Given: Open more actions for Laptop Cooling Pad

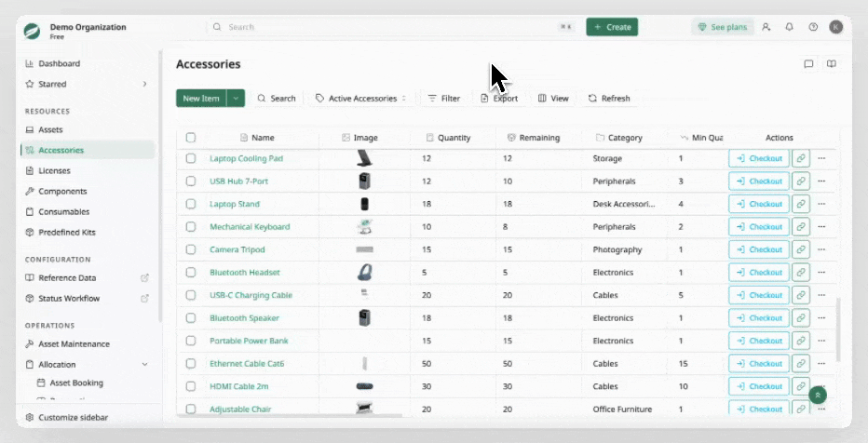Looking at the screenshot, I should tap(821, 158).
